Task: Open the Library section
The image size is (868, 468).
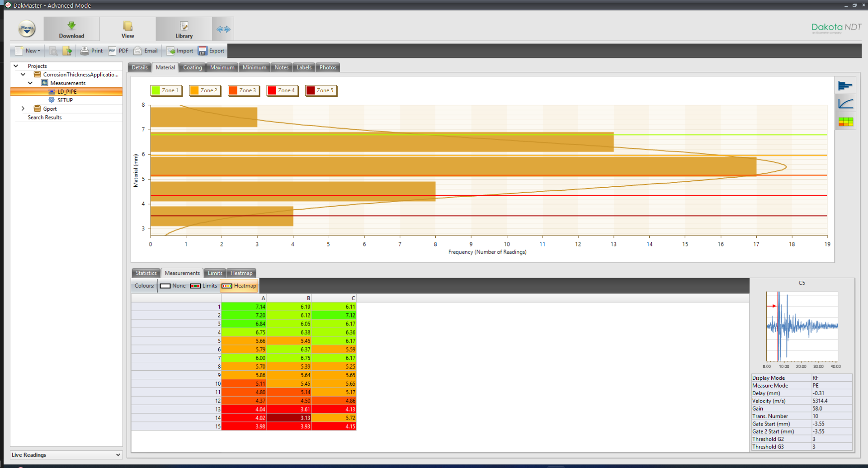Action: pos(184,29)
